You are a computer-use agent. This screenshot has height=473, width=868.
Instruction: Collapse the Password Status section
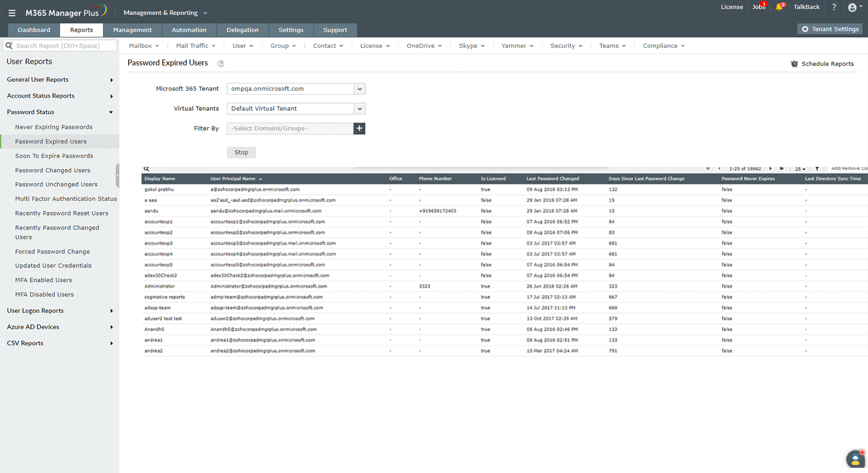pos(60,112)
